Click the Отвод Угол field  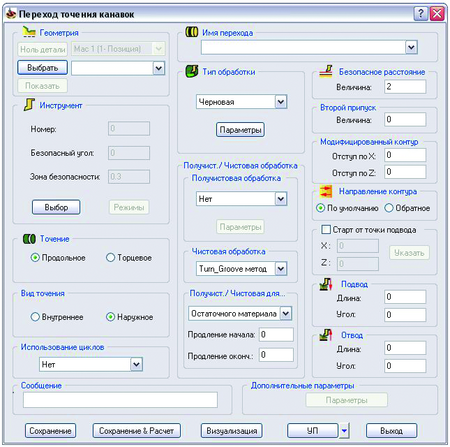[405, 366]
